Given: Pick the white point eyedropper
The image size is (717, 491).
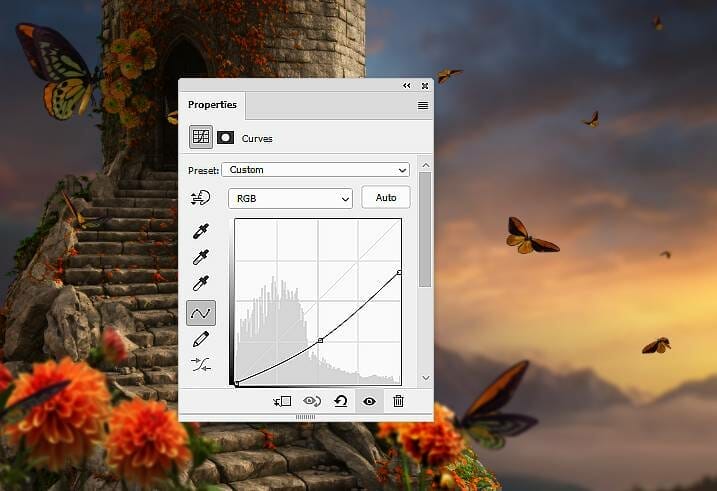Looking at the screenshot, I should pos(201,283).
